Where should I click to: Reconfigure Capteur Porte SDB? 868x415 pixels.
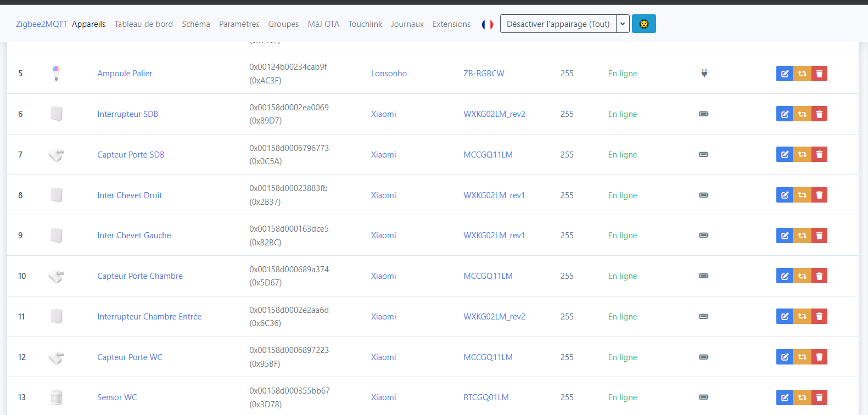pos(802,155)
